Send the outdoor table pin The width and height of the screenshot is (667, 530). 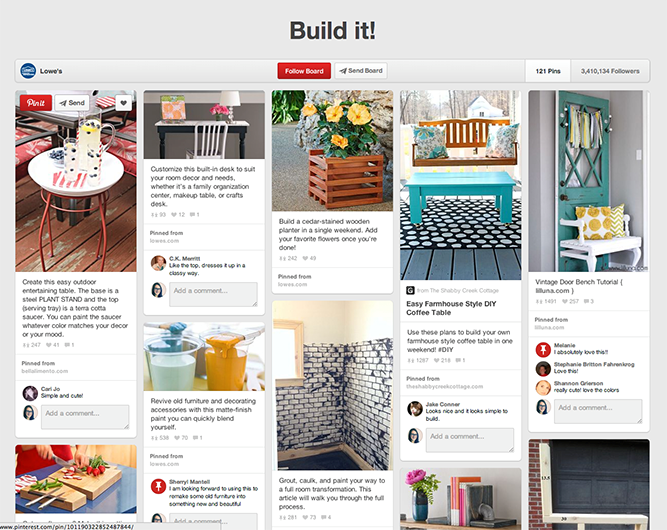point(72,103)
